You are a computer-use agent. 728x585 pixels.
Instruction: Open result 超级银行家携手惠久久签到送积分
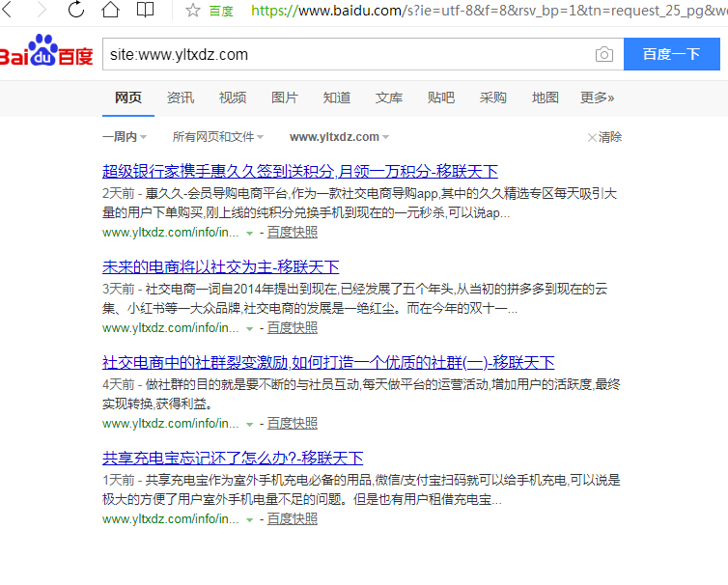coord(300,171)
